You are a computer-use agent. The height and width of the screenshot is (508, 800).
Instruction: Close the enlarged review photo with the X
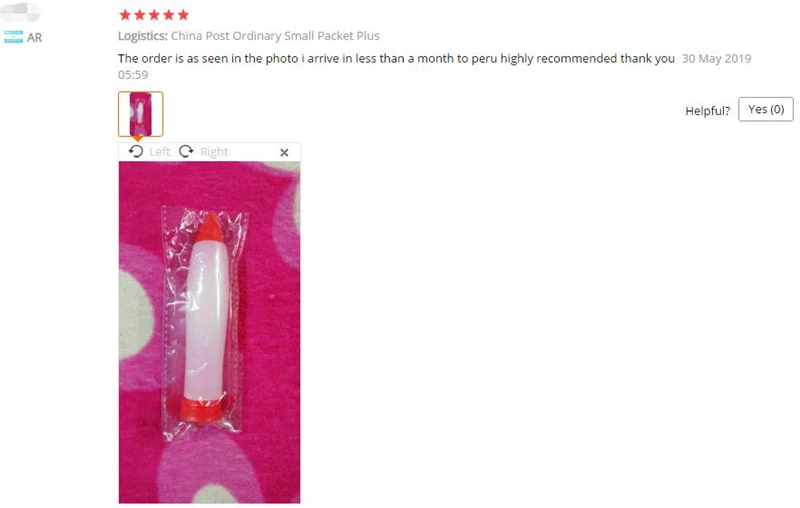tap(284, 152)
